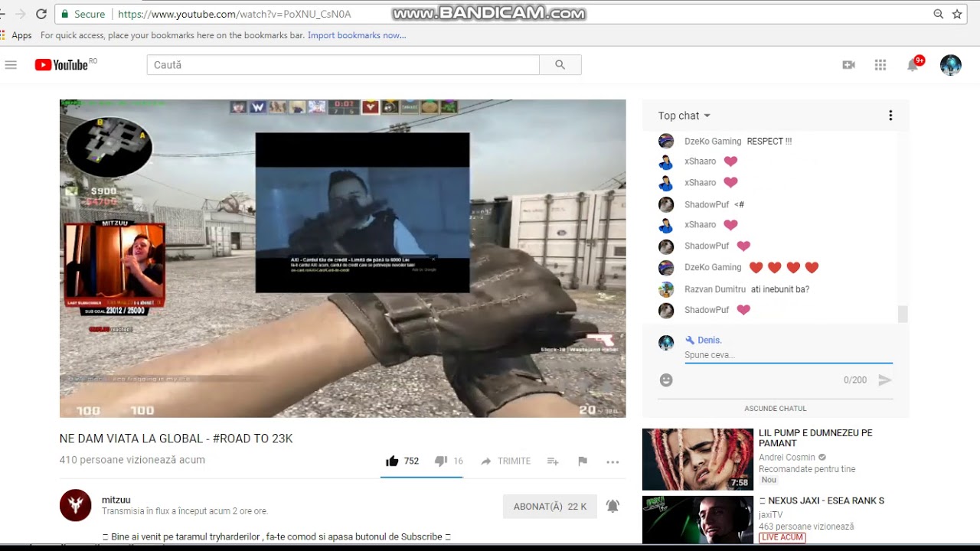Toggle the channel notification bell
The image size is (980, 551).
[612, 506]
